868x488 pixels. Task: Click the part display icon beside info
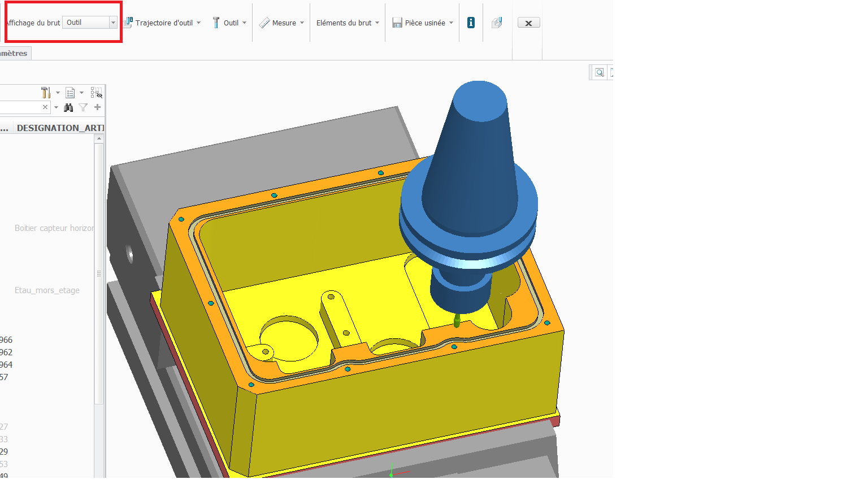point(497,23)
